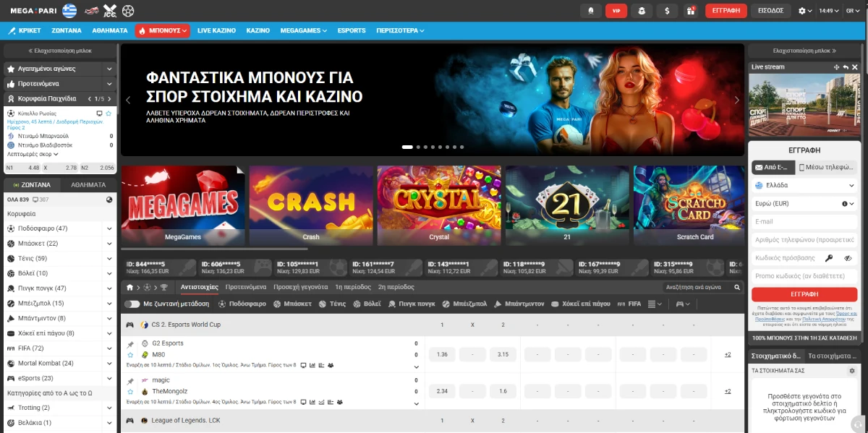This screenshot has height=433, width=868.
Task: Click the search magnifier icon
Action: [737, 287]
